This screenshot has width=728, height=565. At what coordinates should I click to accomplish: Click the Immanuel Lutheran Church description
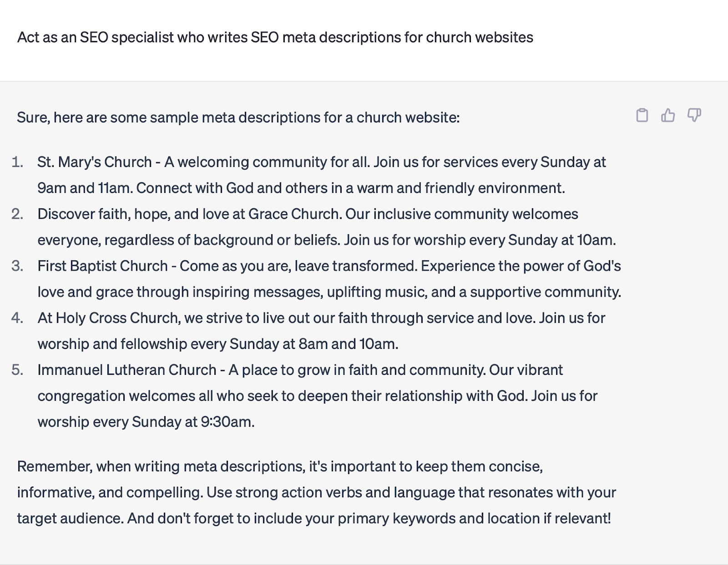pyautogui.click(x=318, y=396)
